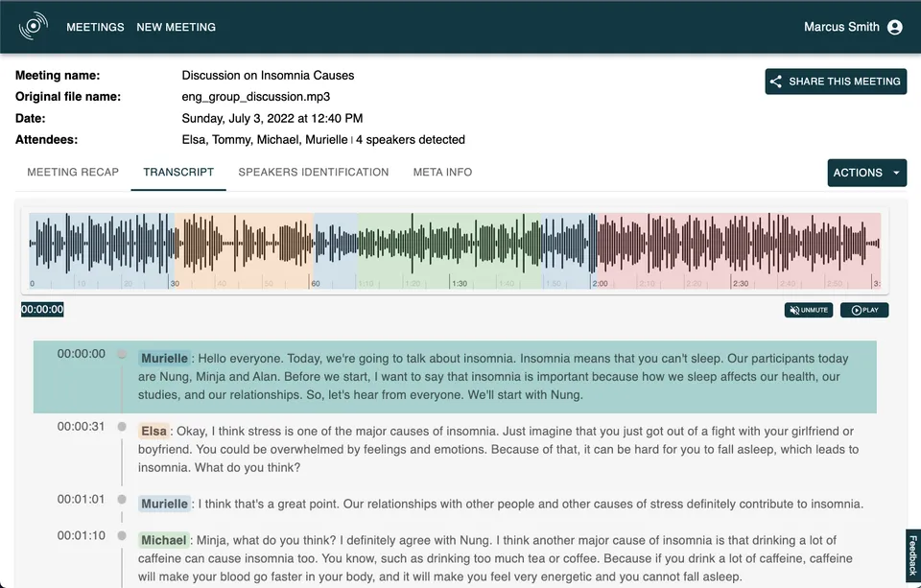921x588 pixels.
Task: Open the user account avatar icon
Action: pos(894,27)
